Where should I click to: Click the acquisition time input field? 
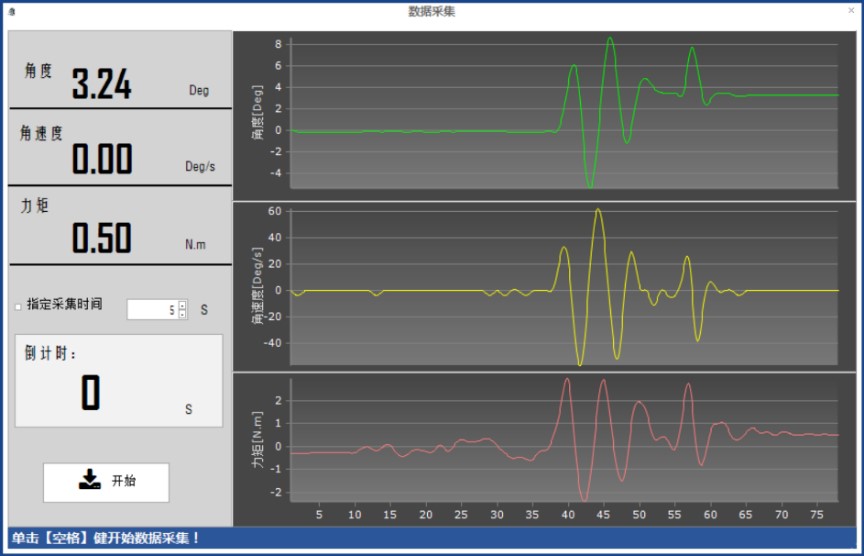(x=152, y=310)
